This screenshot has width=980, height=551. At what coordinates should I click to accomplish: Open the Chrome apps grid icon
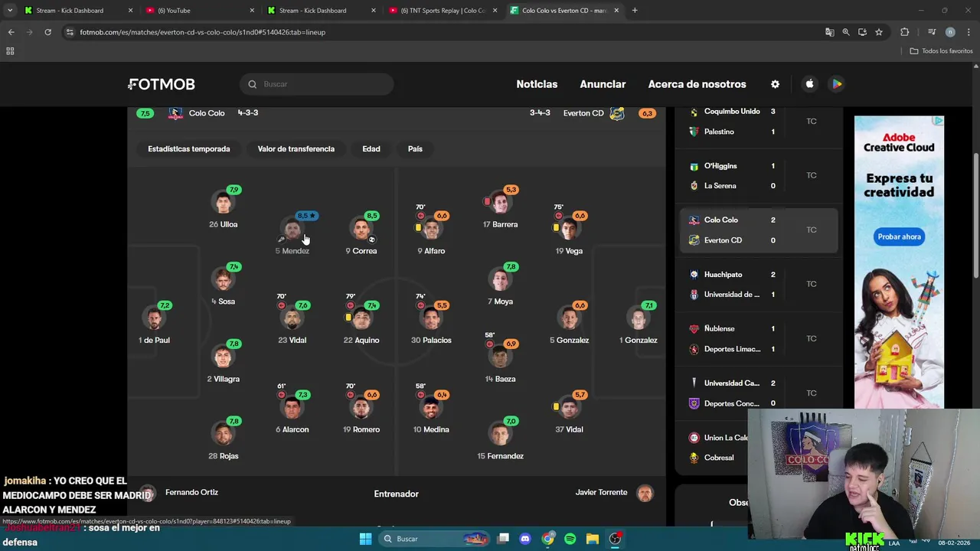(10, 51)
